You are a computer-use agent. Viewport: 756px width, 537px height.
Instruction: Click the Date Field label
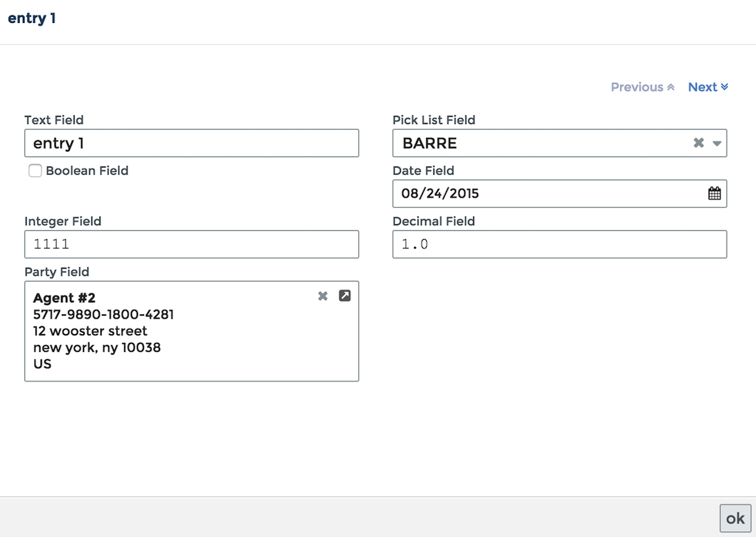tap(423, 170)
